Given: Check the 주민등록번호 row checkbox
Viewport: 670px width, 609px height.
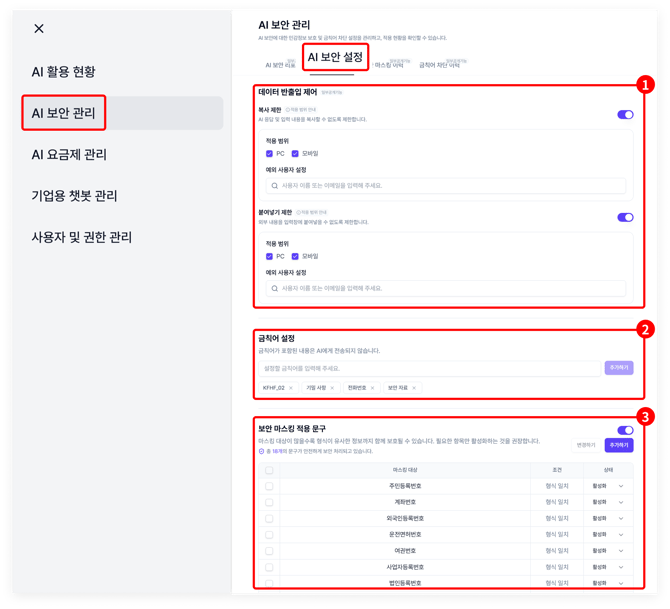Looking at the screenshot, I should [269, 486].
